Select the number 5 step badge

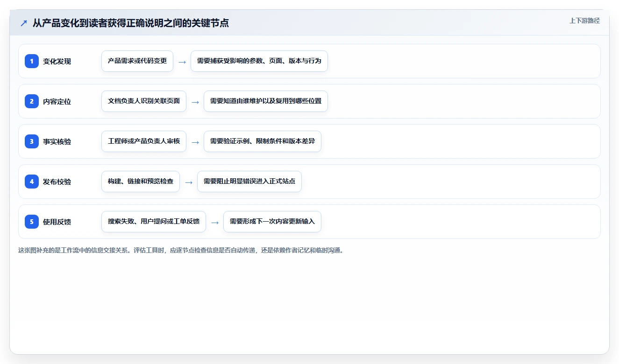[x=32, y=222]
